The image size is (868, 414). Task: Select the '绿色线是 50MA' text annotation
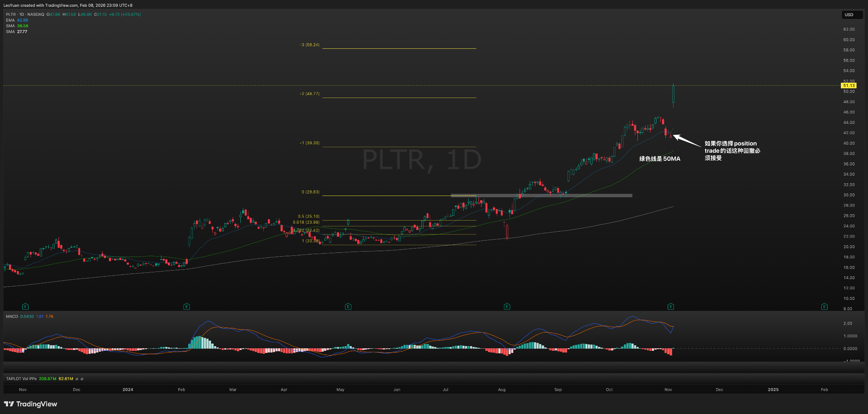(659, 159)
